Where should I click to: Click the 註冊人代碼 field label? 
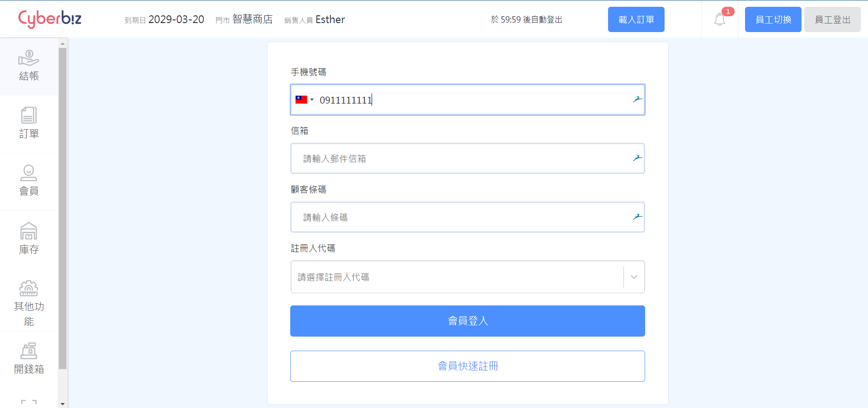coord(313,248)
